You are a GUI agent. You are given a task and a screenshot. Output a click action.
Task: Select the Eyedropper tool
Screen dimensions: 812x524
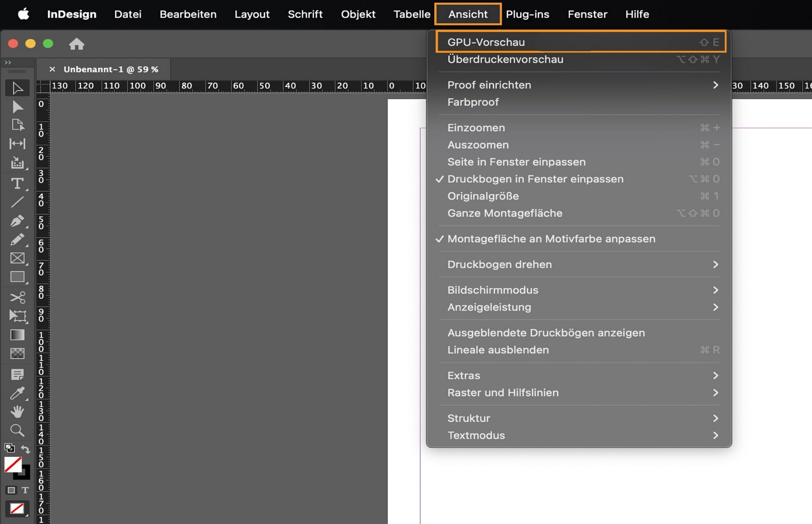click(17, 393)
